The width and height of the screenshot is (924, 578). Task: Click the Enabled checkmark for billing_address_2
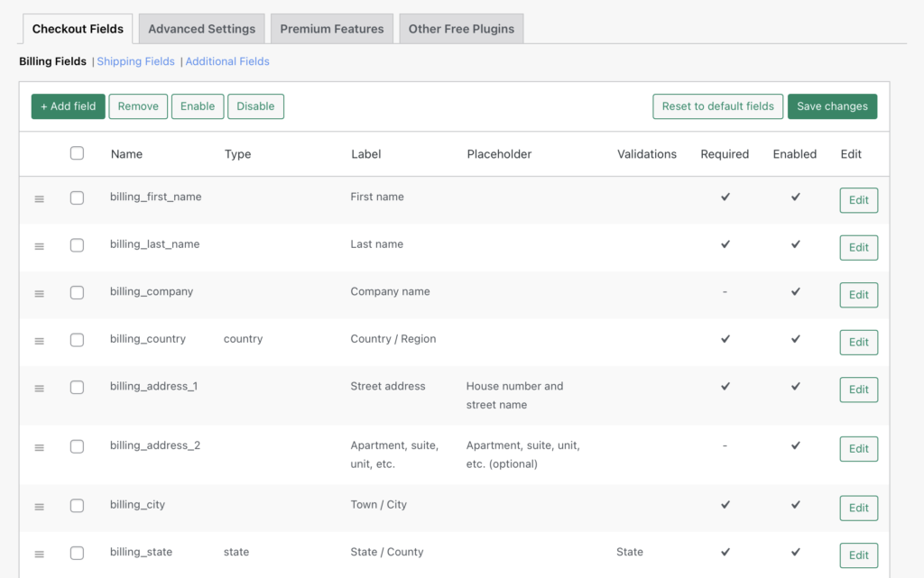[796, 445]
